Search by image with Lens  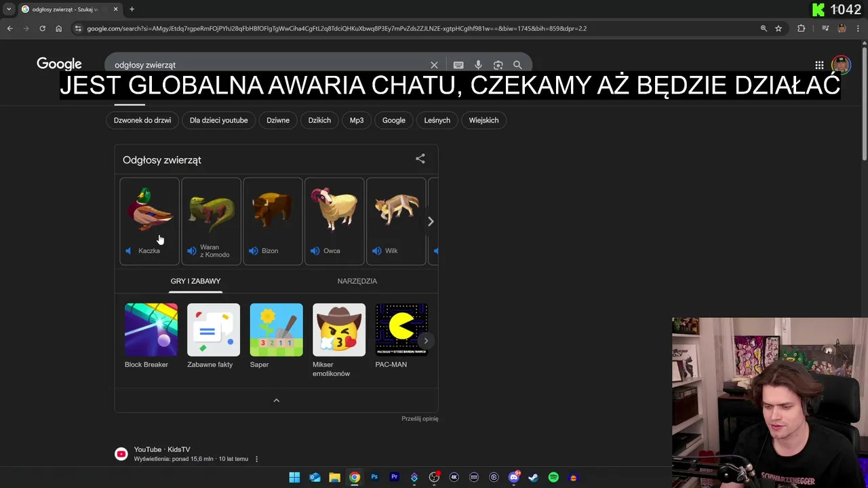click(x=498, y=65)
